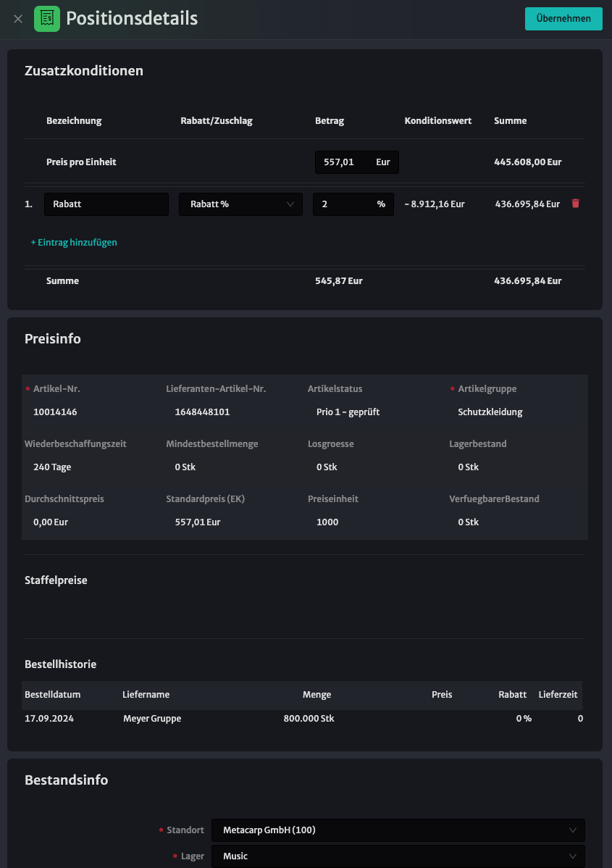Click the Menge column header
Viewport: 612px width, 868px height.
317,694
